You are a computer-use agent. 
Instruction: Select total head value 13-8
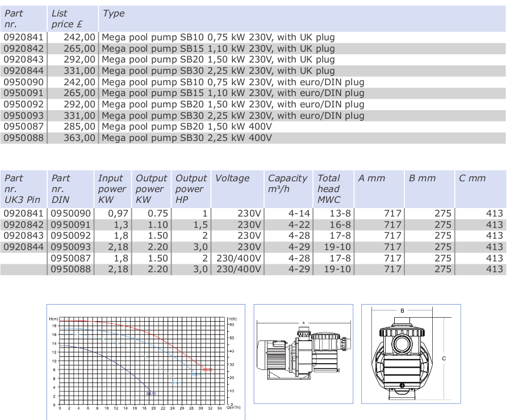(340, 214)
